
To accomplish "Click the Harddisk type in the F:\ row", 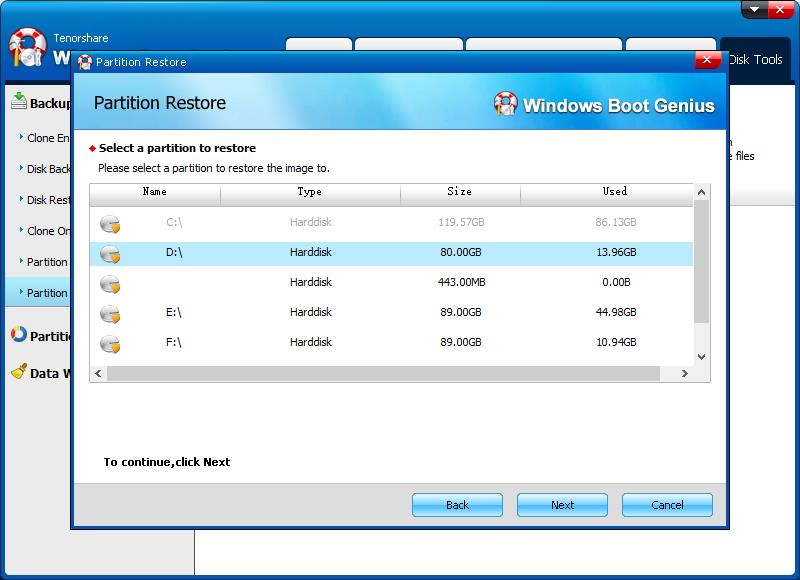I will pyautogui.click(x=311, y=342).
